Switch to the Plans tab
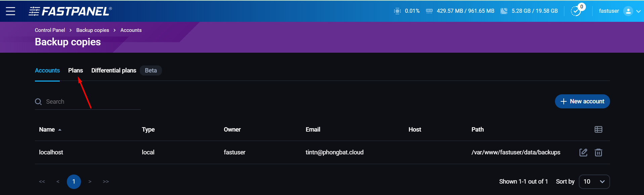This screenshot has width=644, height=195. pos(76,70)
